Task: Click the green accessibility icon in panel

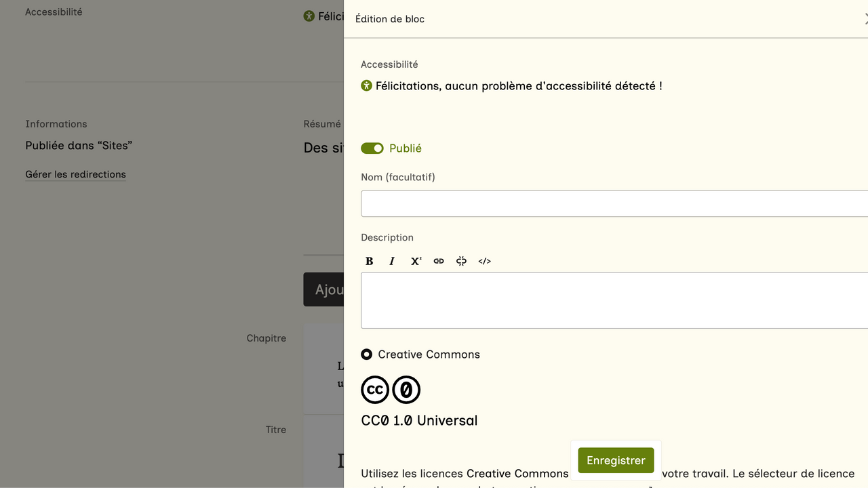Action: tap(367, 85)
